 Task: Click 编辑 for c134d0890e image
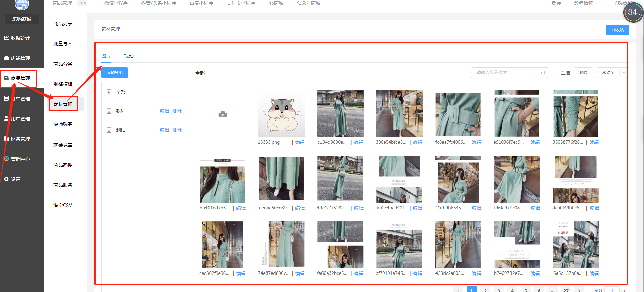tap(359, 142)
